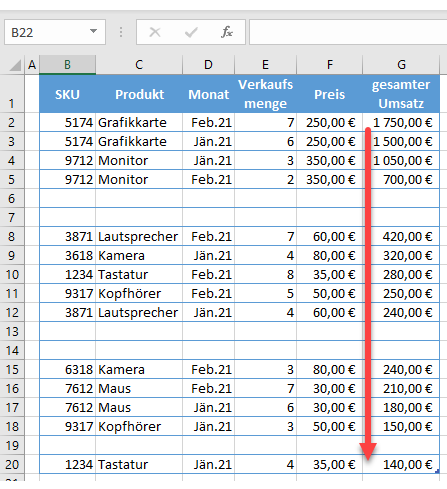Viewport: 447px width, 489px height.
Task: Click Kopfhörer in row 18
Action: point(139,426)
